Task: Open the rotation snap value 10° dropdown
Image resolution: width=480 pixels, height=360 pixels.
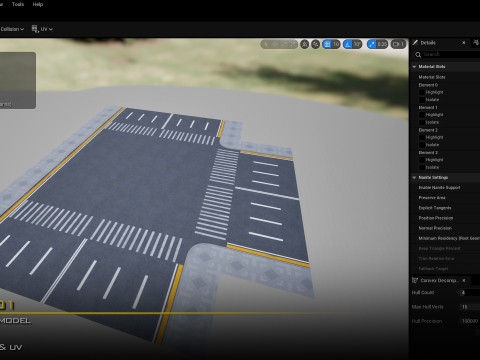Action: click(x=357, y=44)
